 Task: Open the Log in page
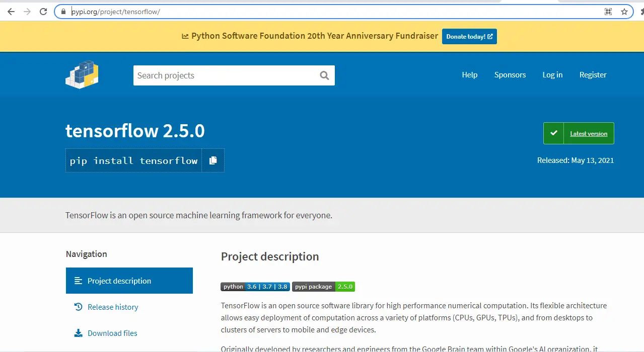point(552,75)
